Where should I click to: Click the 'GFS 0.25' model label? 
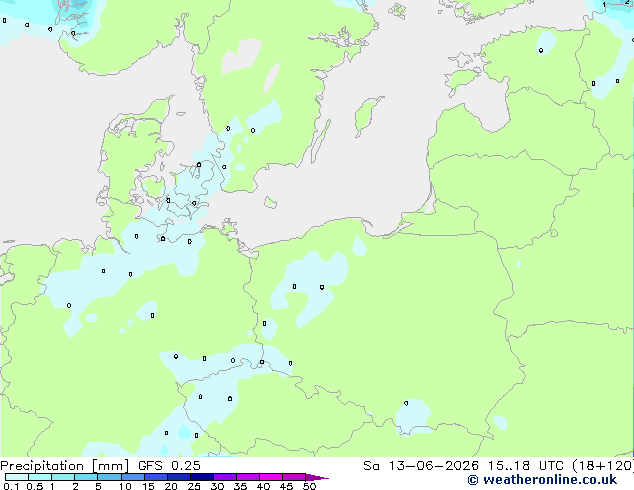[x=169, y=466]
